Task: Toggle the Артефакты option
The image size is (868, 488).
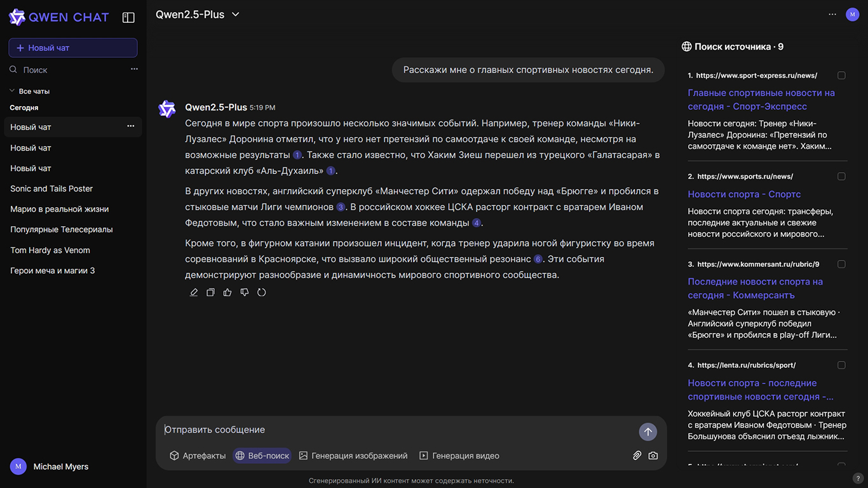Action: [198, 456]
